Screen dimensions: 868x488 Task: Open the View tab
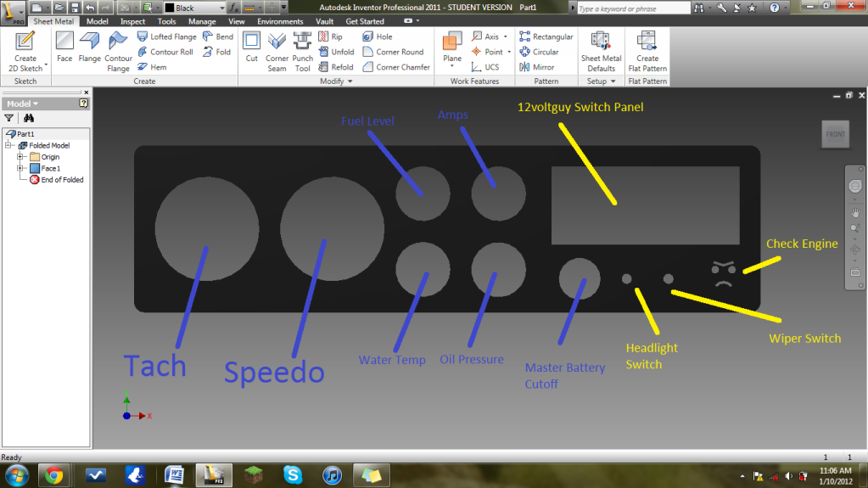237,21
